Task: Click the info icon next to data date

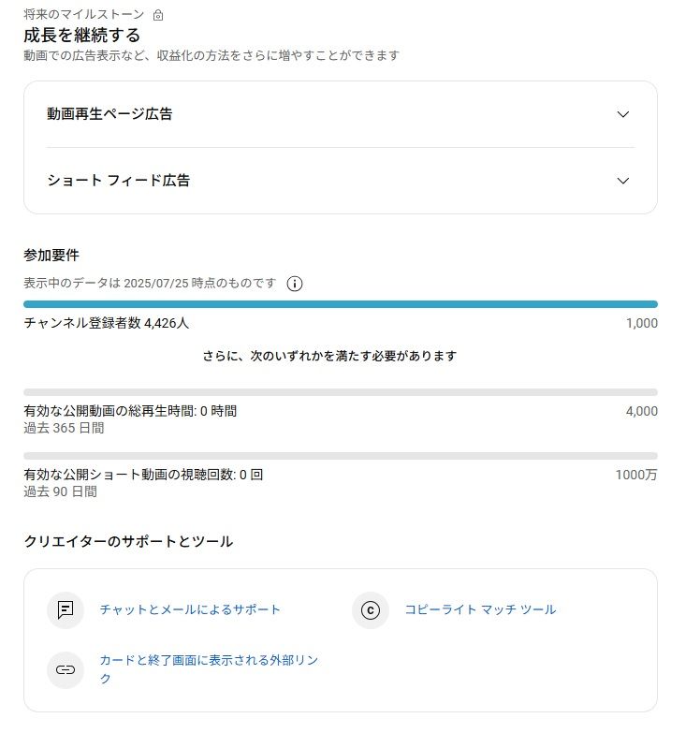Action: click(x=295, y=284)
